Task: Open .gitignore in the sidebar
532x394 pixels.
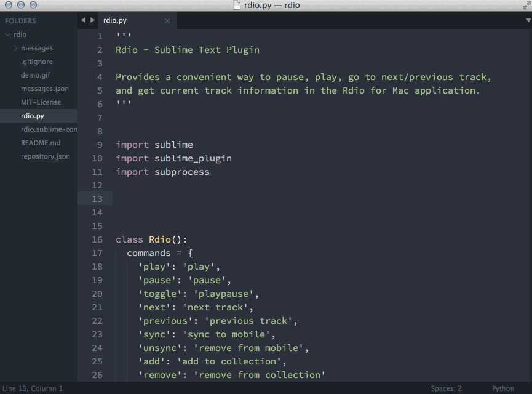Action: pos(36,62)
